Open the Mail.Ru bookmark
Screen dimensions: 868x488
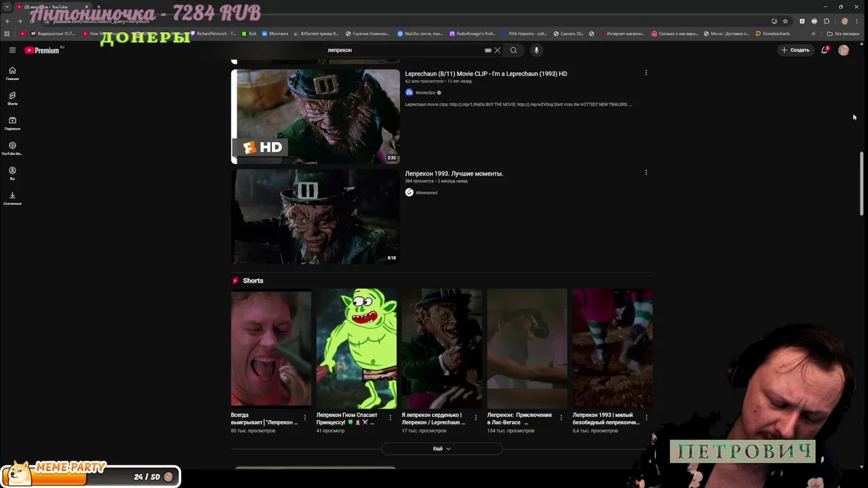pyautogui.click(x=420, y=34)
